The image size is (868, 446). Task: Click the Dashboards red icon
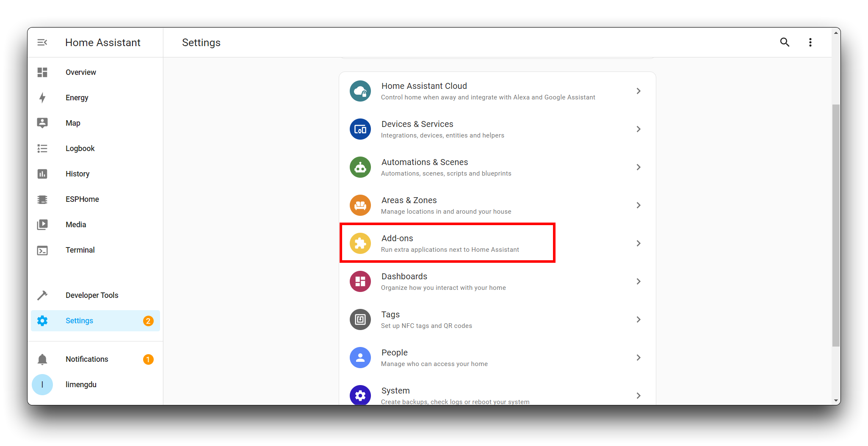360,281
